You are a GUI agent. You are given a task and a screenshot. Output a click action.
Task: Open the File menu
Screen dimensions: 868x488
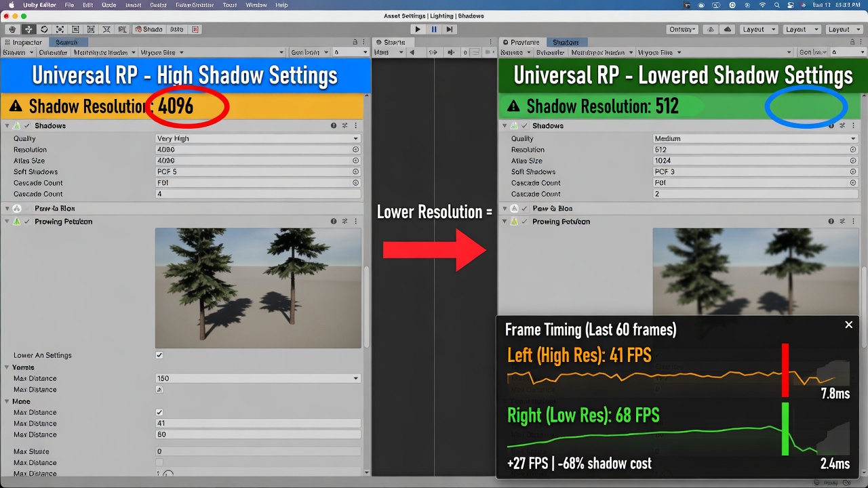[70, 5]
